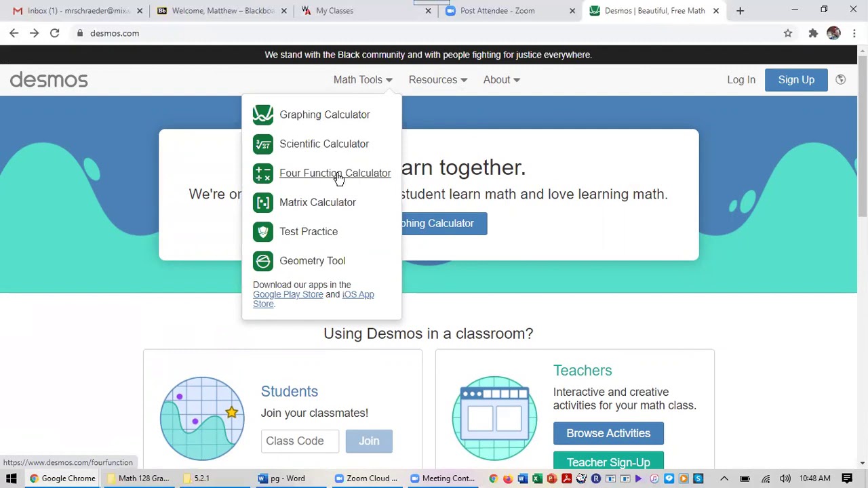Open the iTunes music taskbar icon
Viewport: 868px width, 488px height.
654,479
